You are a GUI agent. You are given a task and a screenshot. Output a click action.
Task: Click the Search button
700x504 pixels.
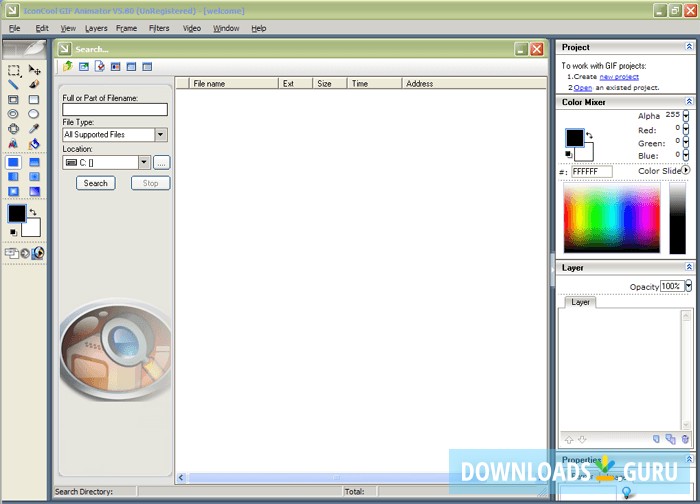pyautogui.click(x=96, y=183)
